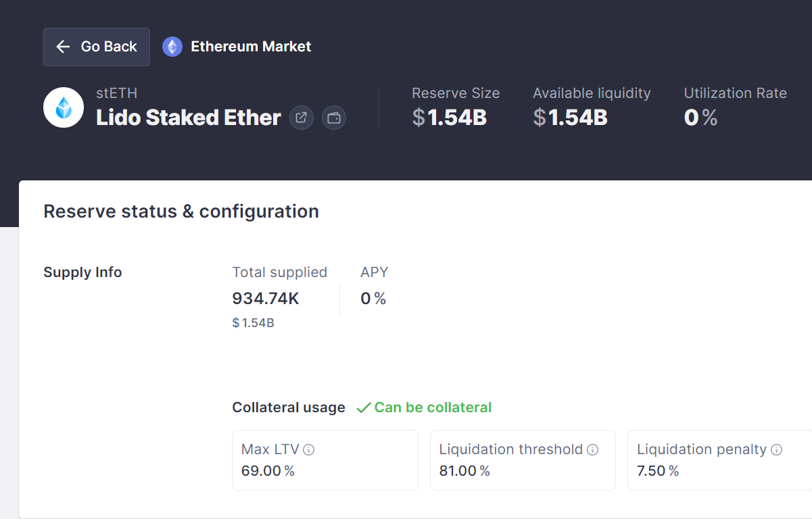Show the Max LTV info tooltip icon
The width and height of the screenshot is (812, 519).
point(309,449)
